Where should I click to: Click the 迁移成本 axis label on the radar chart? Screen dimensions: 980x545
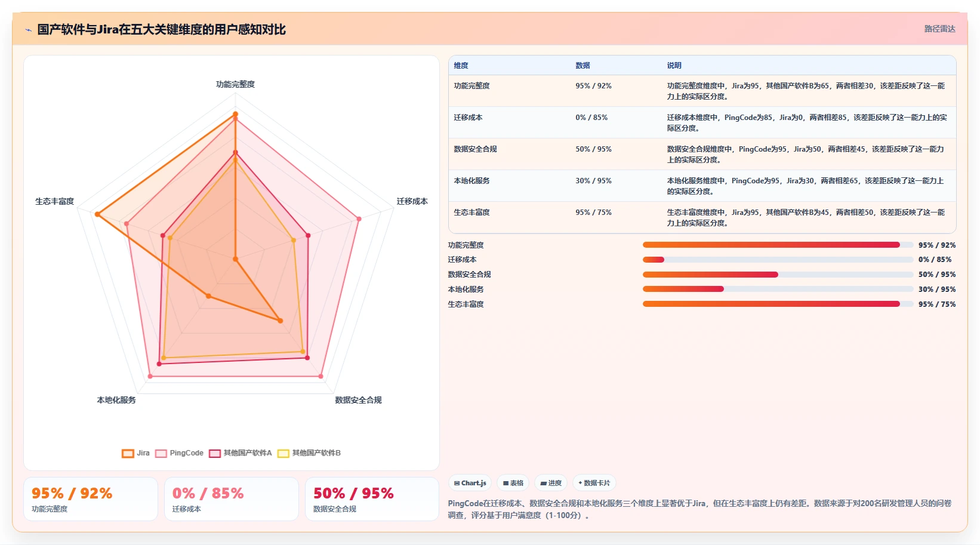[x=412, y=201]
